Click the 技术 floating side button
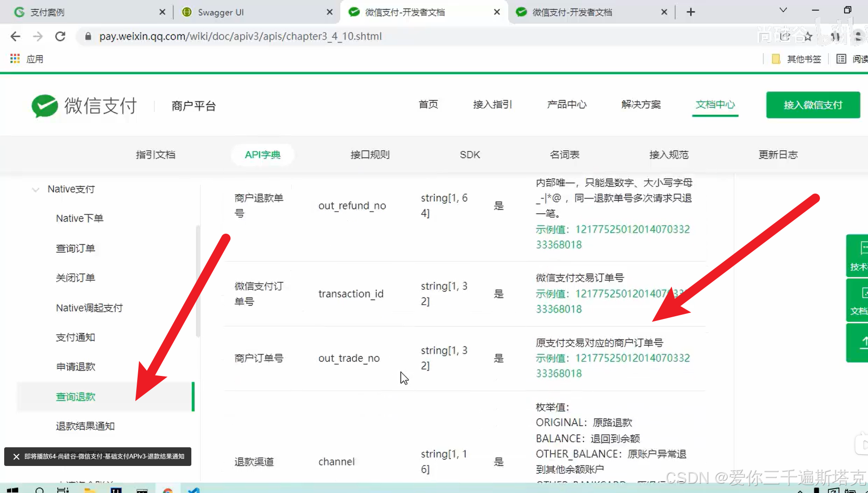Screen dimensions: 868x493 [858, 256]
